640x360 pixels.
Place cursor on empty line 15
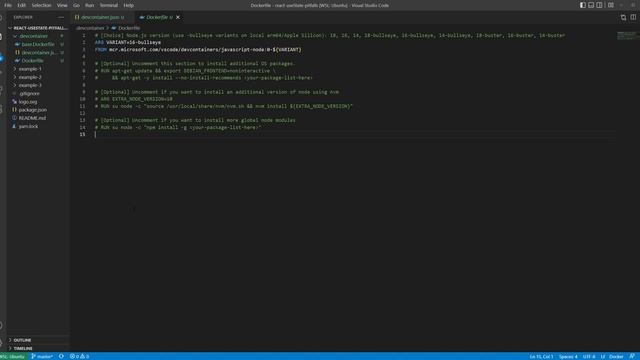pyautogui.click(x=355, y=134)
